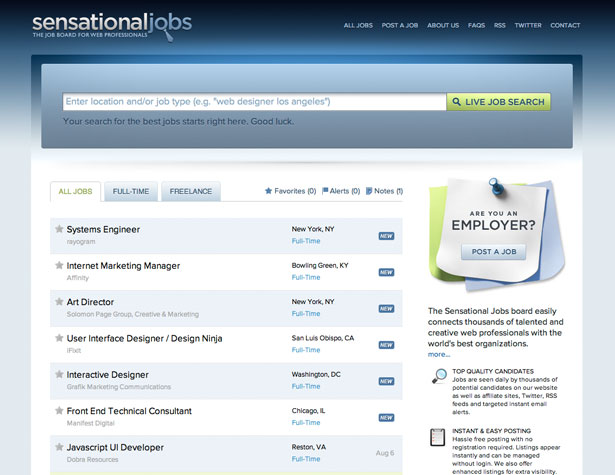Image resolution: width=615 pixels, height=475 pixels.
Task: Click the star for Front End Technical Consultant
Action: click(59, 410)
